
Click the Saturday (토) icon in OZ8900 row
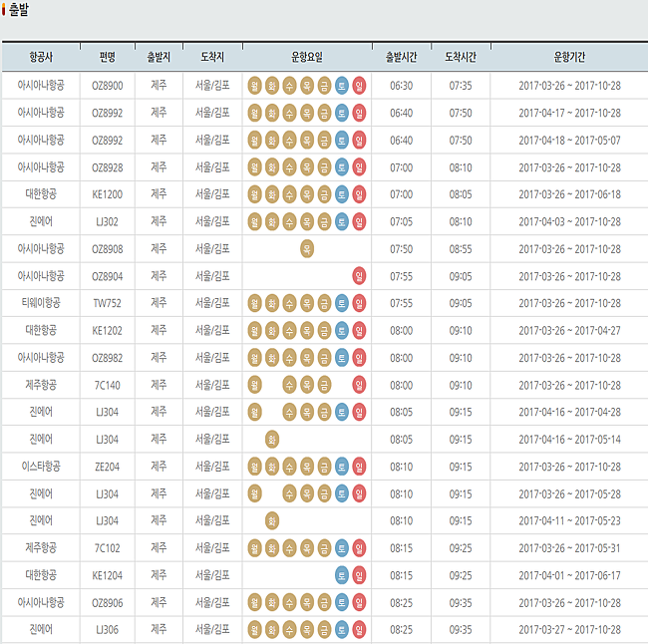coord(341,86)
